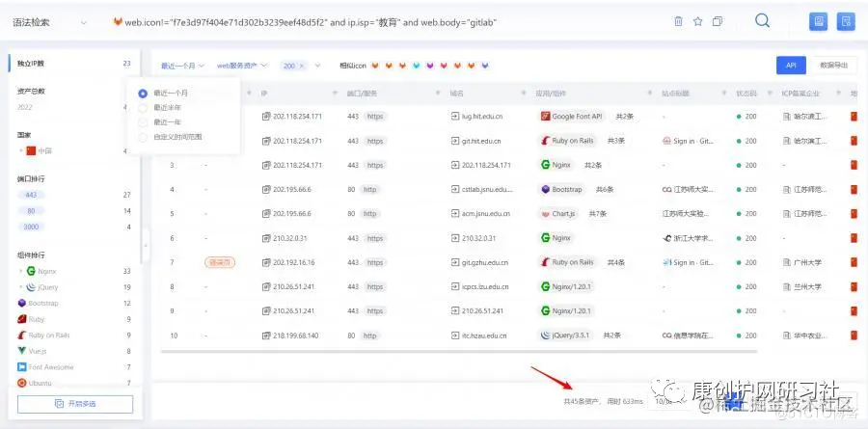
Task: Click the rightmost blue square icon at top right
Action: (x=846, y=21)
